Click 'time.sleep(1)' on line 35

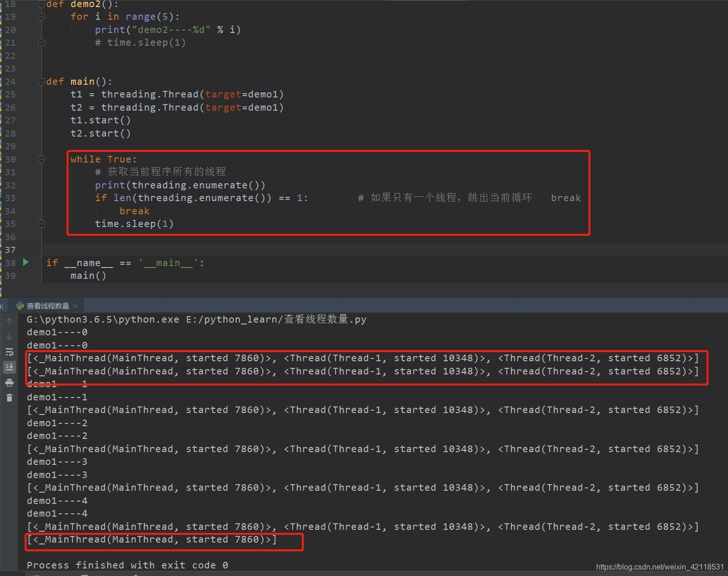[x=135, y=224]
